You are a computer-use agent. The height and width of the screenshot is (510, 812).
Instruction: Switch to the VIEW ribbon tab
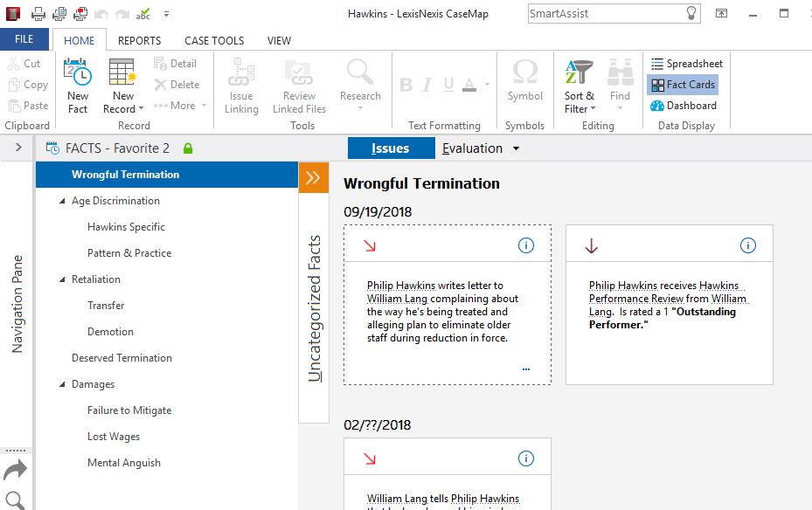click(x=279, y=40)
